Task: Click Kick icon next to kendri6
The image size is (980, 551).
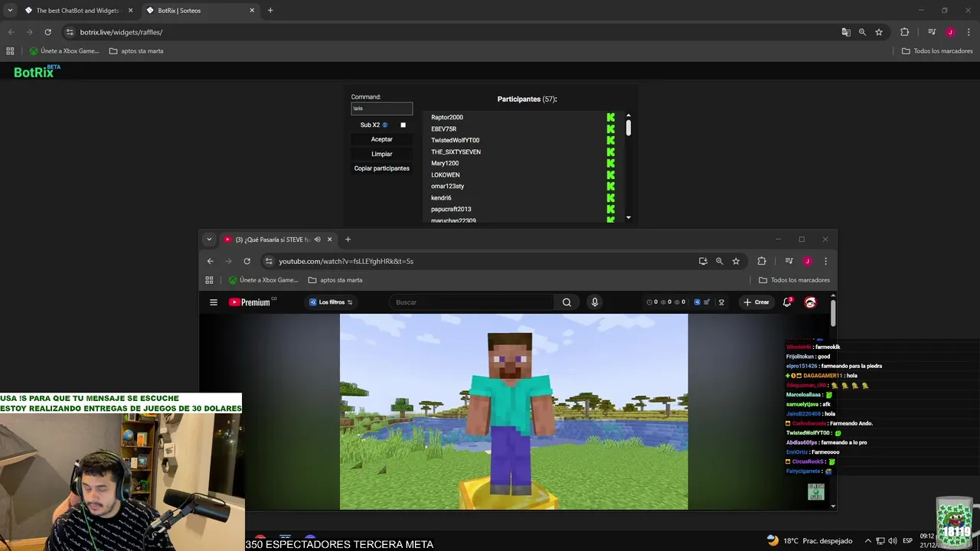Action: pyautogui.click(x=611, y=198)
